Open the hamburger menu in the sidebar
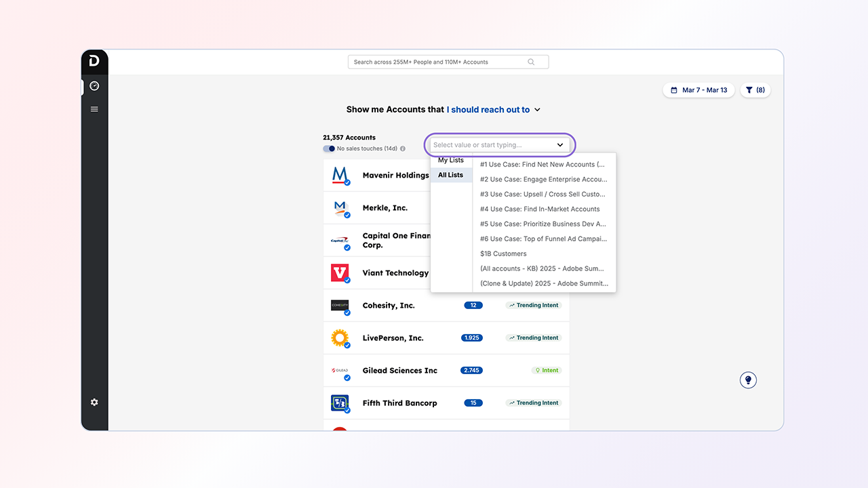868x488 pixels. tap(94, 109)
